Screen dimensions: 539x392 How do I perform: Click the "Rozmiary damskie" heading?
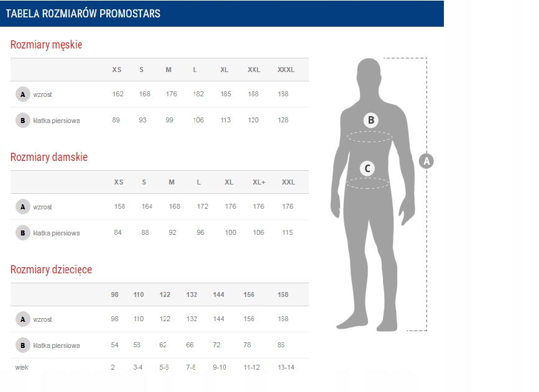pos(49,157)
